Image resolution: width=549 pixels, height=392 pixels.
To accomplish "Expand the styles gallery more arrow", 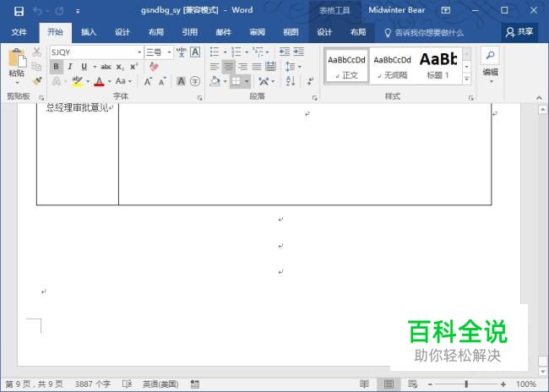I will [467, 79].
